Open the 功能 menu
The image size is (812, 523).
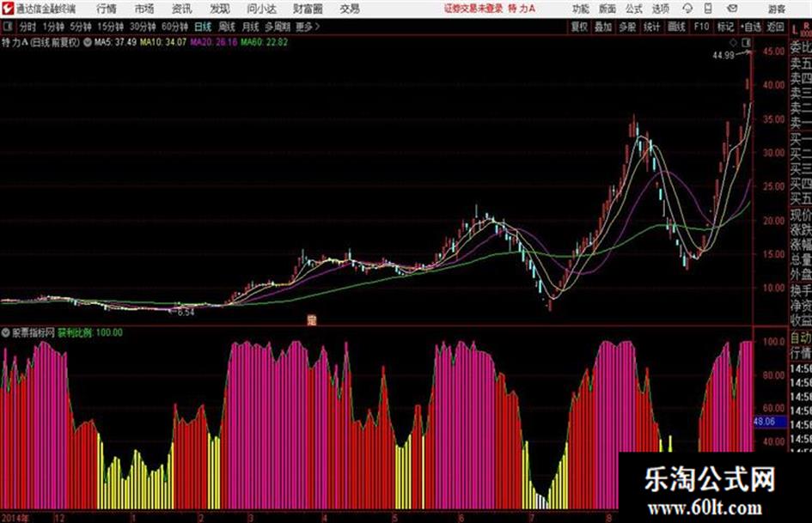[x=581, y=9]
